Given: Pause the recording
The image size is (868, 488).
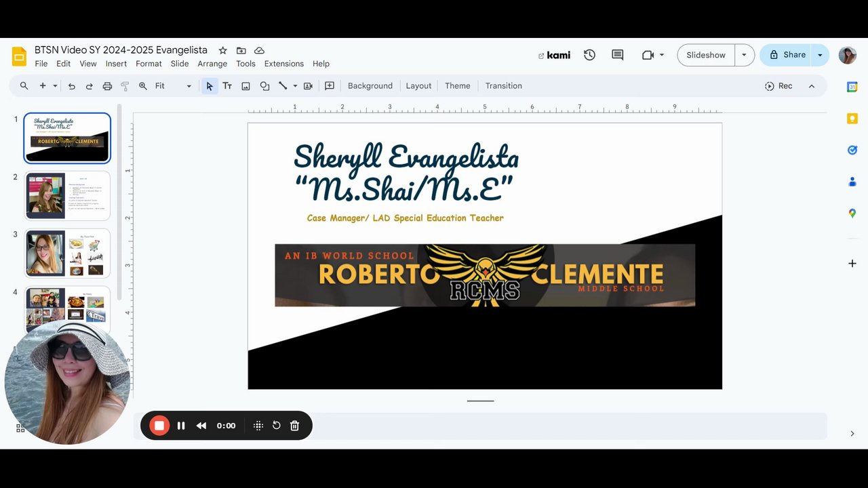Looking at the screenshot, I should (181, 426).
